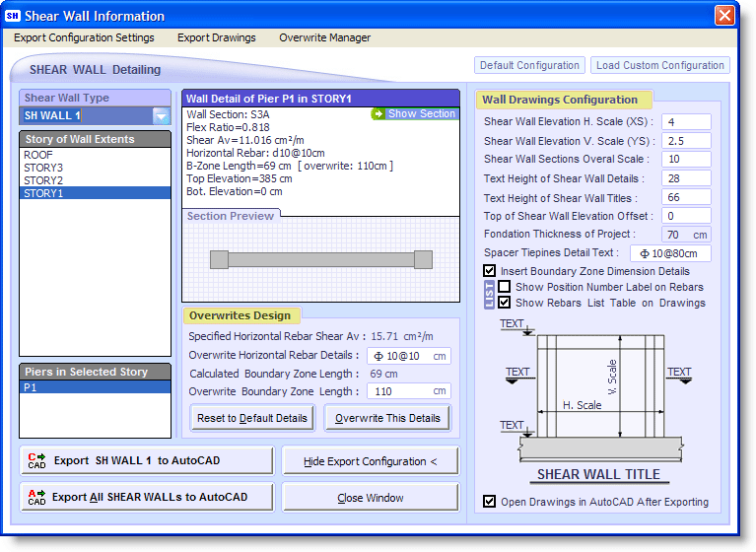Open the Overwrite Manager menu
The image size is (756, 552).
coord(324,38)
